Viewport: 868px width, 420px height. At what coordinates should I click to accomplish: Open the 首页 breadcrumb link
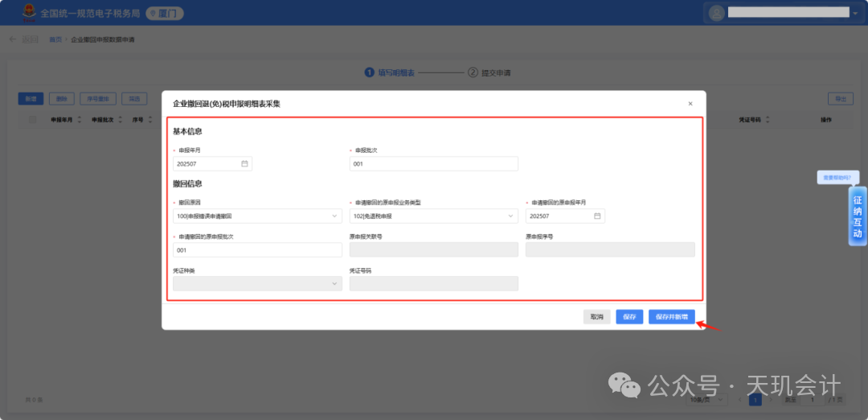tap(55, 40)
